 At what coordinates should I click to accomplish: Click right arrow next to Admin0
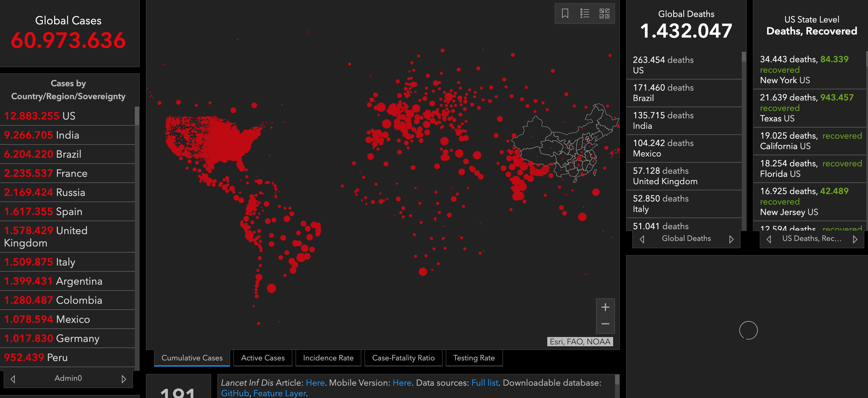124,379
